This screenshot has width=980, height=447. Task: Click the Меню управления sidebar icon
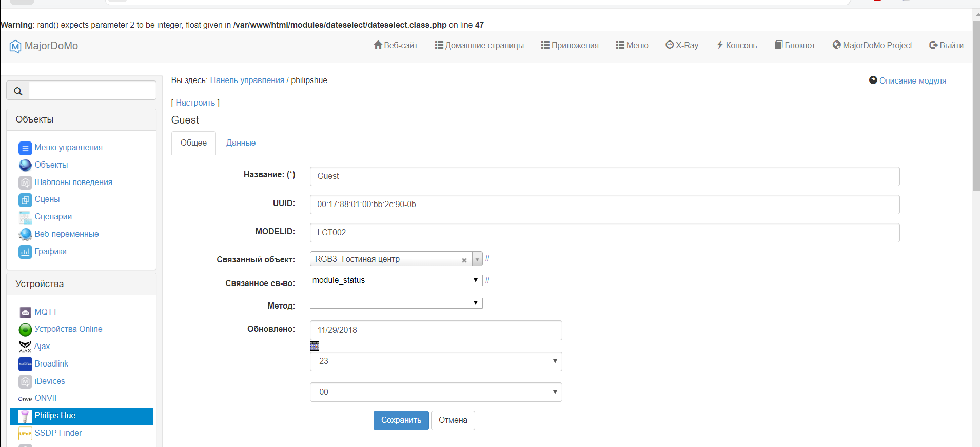click(x=25, y=148)
